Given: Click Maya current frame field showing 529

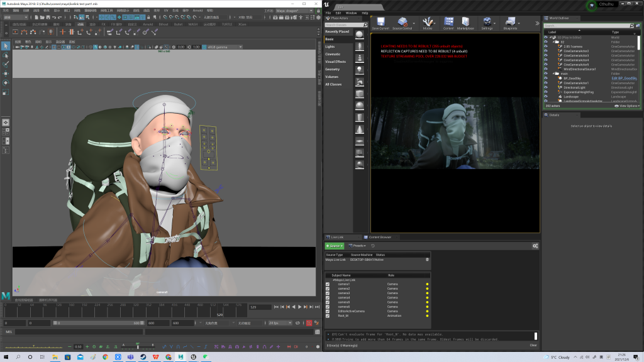Looking at the screenshot, I should click(260, 307).
